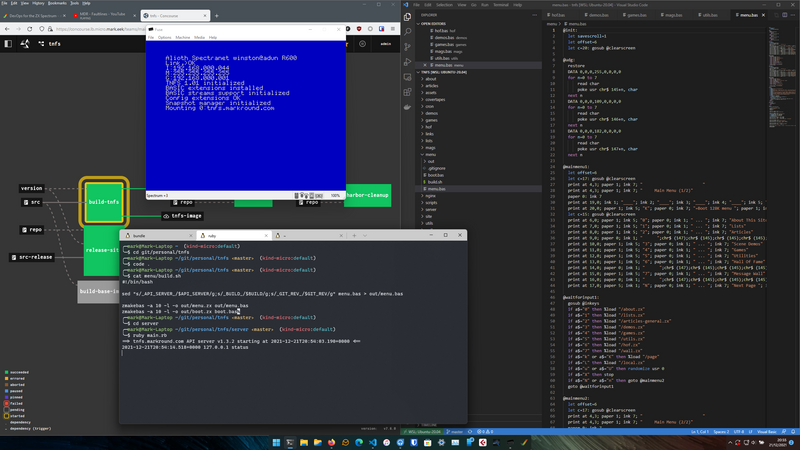Open the Search view in VS Code
800x450 pixels.
tap(408, 32)
